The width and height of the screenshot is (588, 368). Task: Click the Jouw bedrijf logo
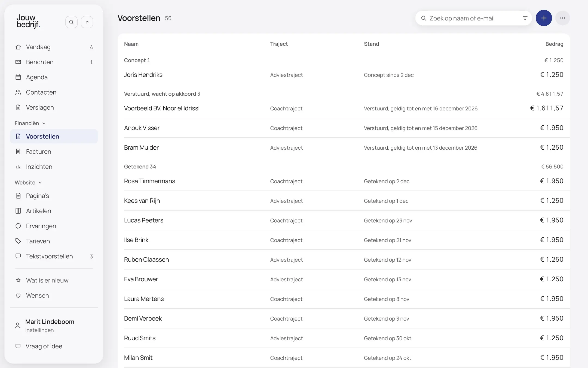[x=28, y=21]
